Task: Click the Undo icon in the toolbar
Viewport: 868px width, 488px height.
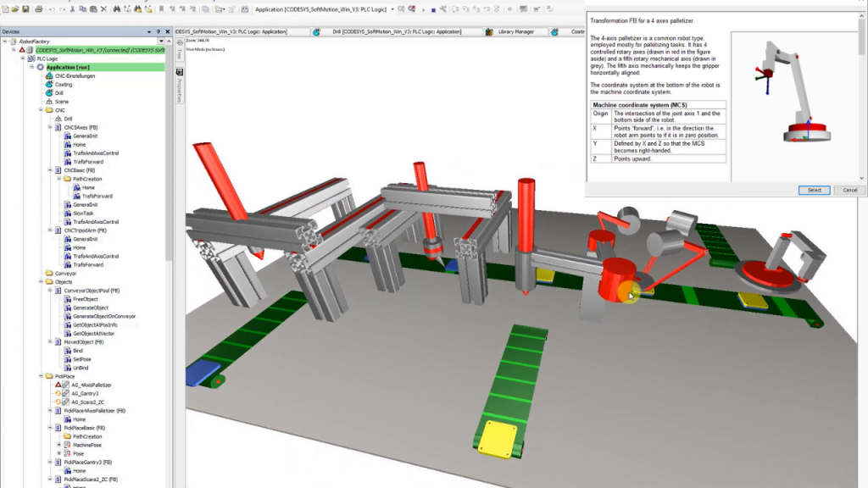Action: (x=52, y=7)
